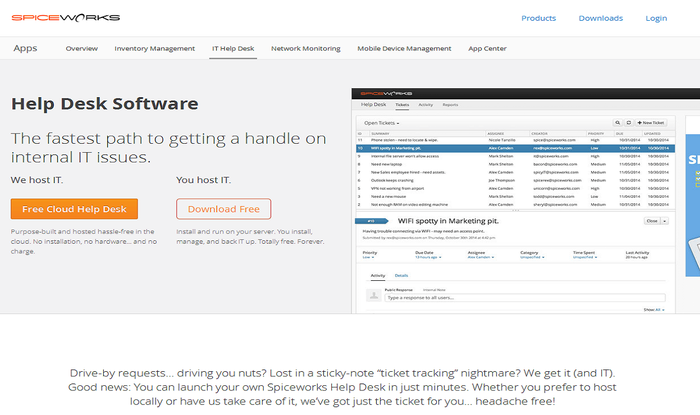This screenshot has height=415, width=700.
Task: Open the Downloads link in the header
Action: [x=600, y=18]
